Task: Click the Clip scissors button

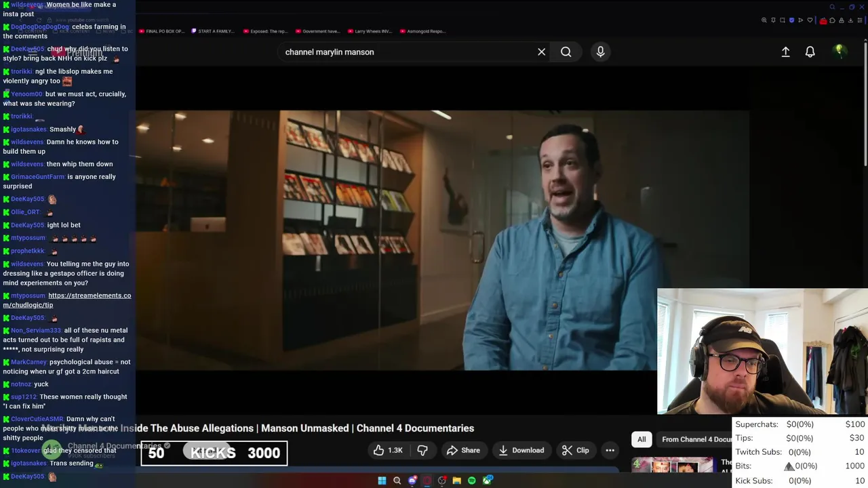Action: (x=575, y=450)
